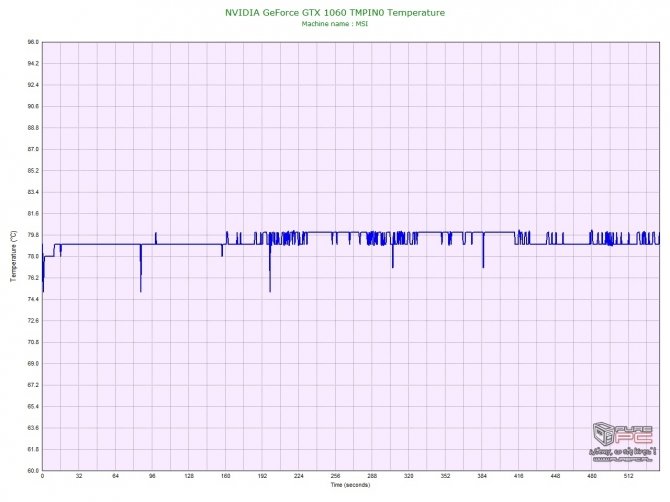Image resolution: width=670 pixels, height=502 pixels.
Task: Click the 92.4 temperature tick label
Action: pyautogui.click(x=33, y=85)
